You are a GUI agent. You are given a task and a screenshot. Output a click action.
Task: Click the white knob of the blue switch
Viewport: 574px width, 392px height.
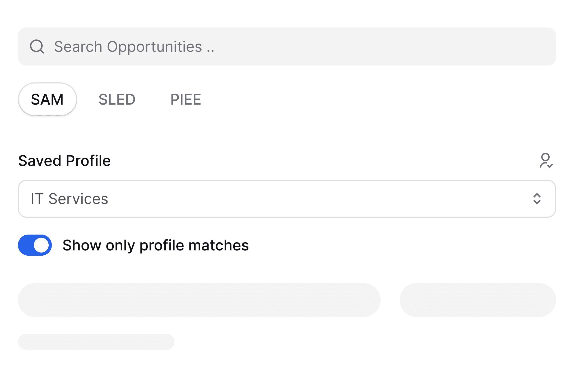click(x=41, y=245)
